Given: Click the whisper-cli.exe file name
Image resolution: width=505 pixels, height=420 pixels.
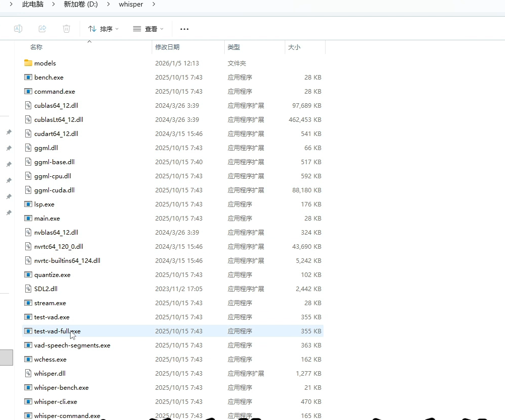Looking at the screenshot, I should coord(56,402).
